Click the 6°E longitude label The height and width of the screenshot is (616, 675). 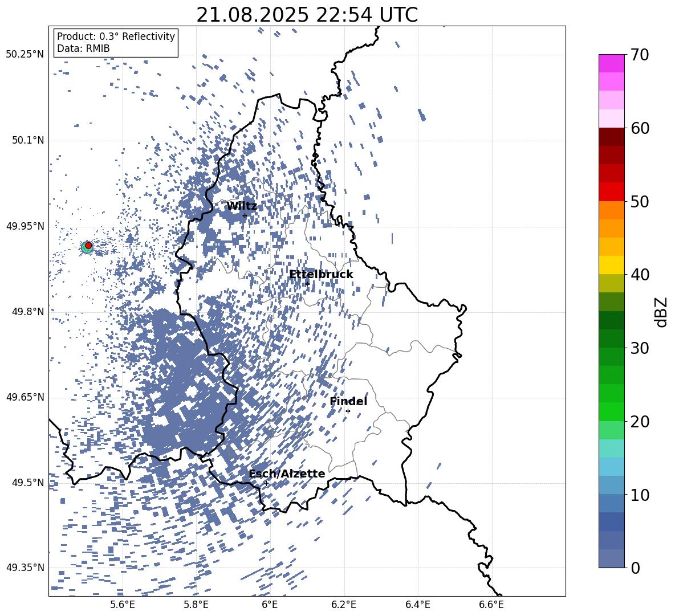(x=270, y=605)
